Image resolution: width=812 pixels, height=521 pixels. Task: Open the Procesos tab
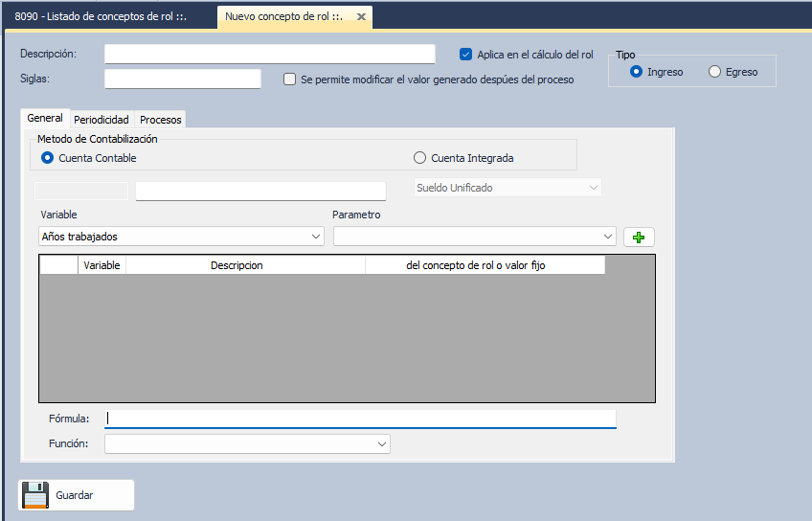[x=160, y=120]
